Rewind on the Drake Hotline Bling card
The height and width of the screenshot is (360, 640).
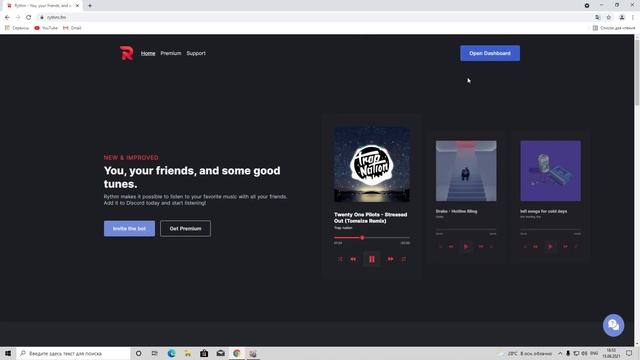[x=451, y=247]
